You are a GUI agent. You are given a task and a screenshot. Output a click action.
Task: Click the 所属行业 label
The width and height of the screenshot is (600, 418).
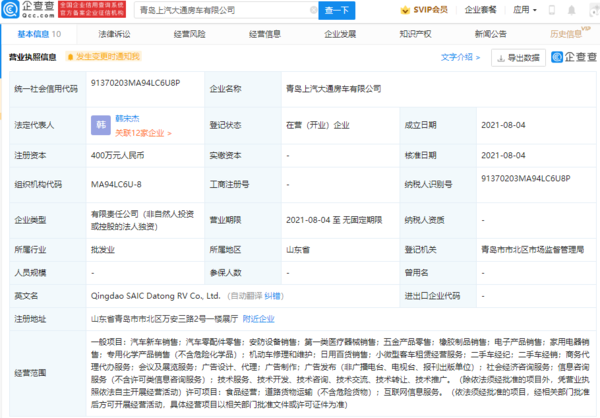(x=30, y=250)
